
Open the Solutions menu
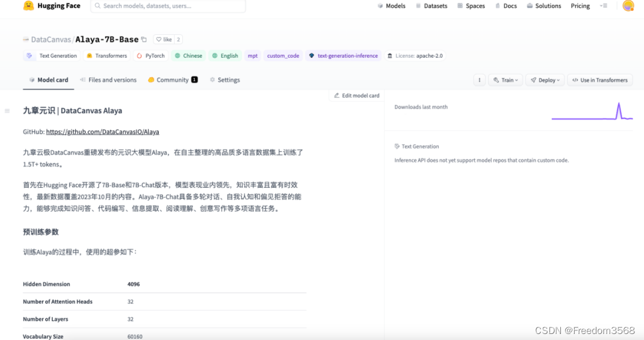pos(543,6)
